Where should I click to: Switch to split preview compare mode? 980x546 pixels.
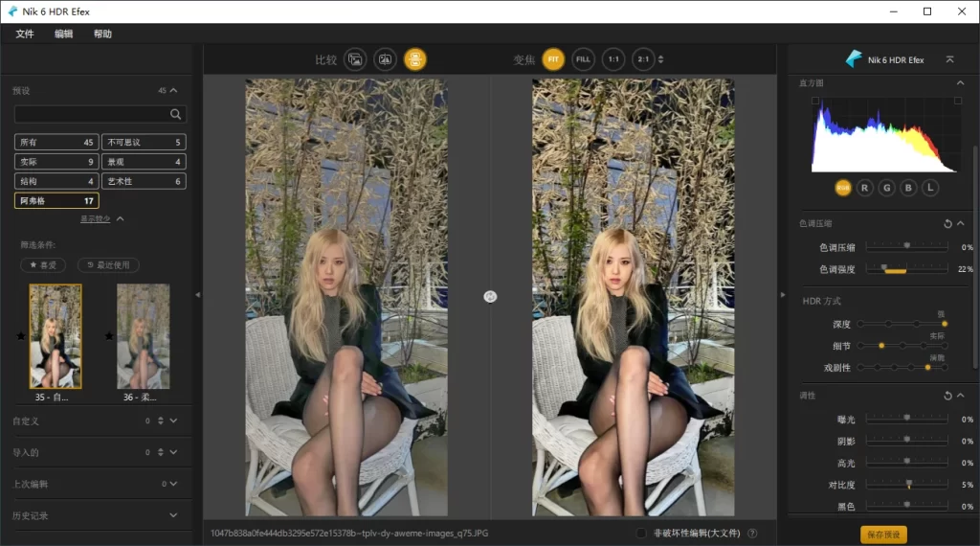pos(386,59)
